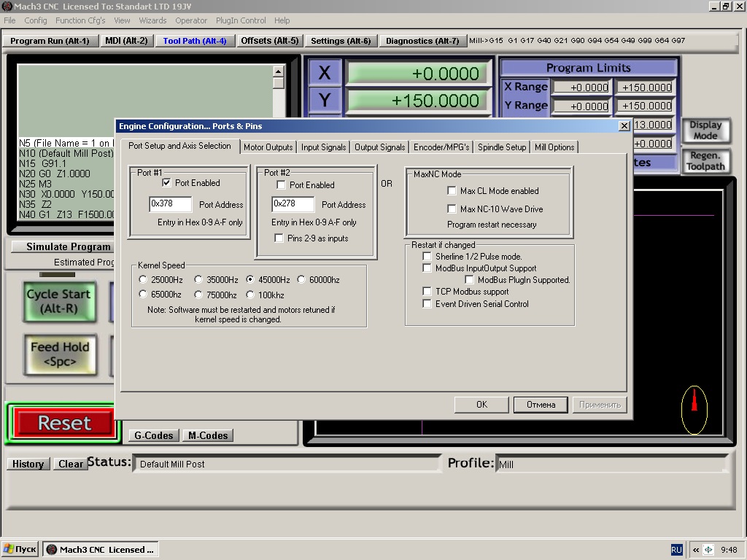Click Display Mode button
The height and width of the screenshot is (560, 747).
705,130
